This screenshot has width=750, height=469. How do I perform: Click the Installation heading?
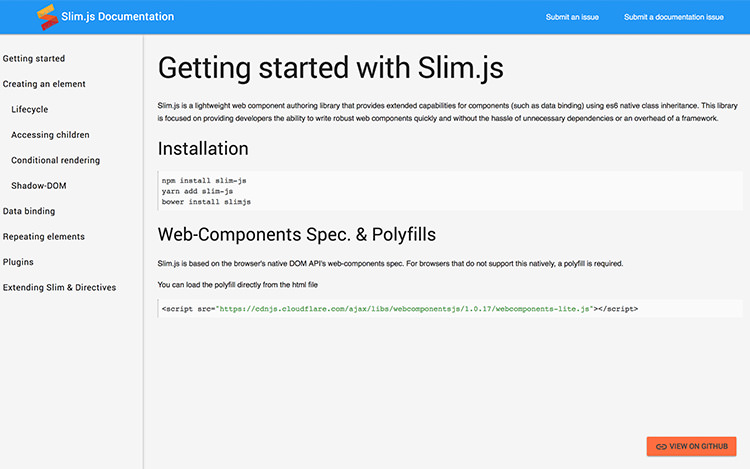click(x=203, y=149)
